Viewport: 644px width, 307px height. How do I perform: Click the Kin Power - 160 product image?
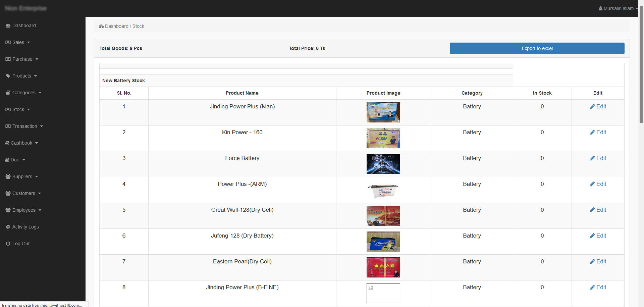383,138
